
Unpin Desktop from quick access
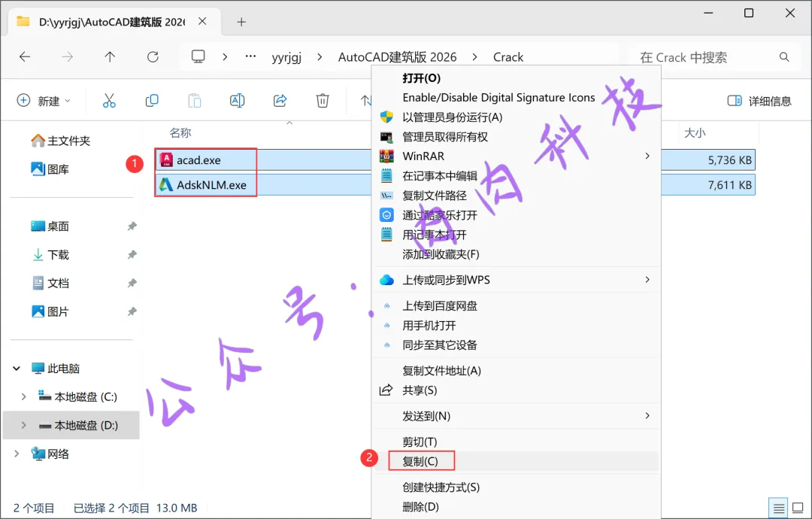click(x=132, y=226)
